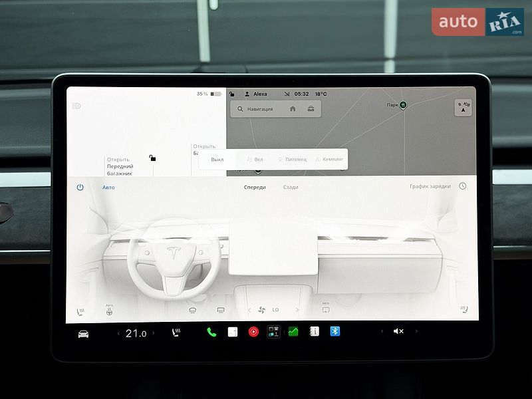Tap the Парк map marker
Image resolution: width=532 pixels, height=399 pixels.
tap(403, 105)
